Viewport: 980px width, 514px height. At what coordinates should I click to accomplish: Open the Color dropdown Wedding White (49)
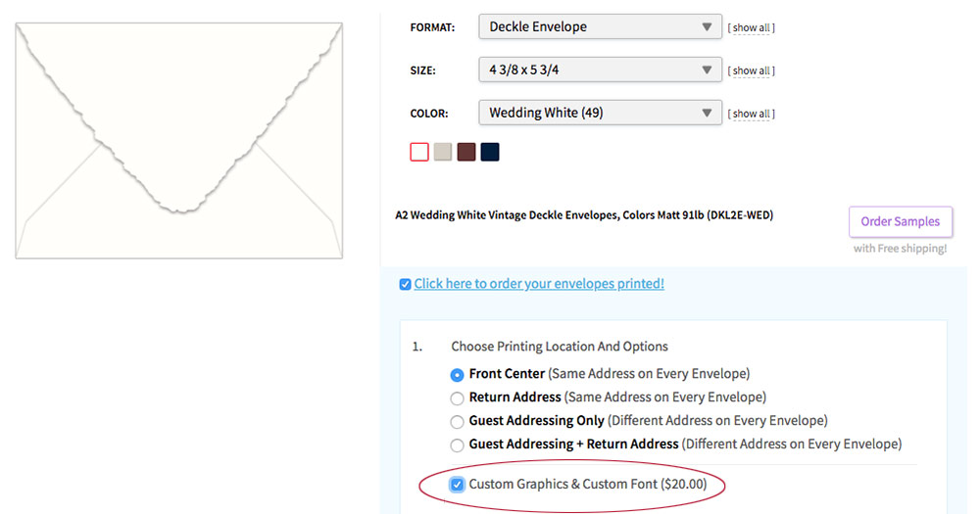pos(600,113)
